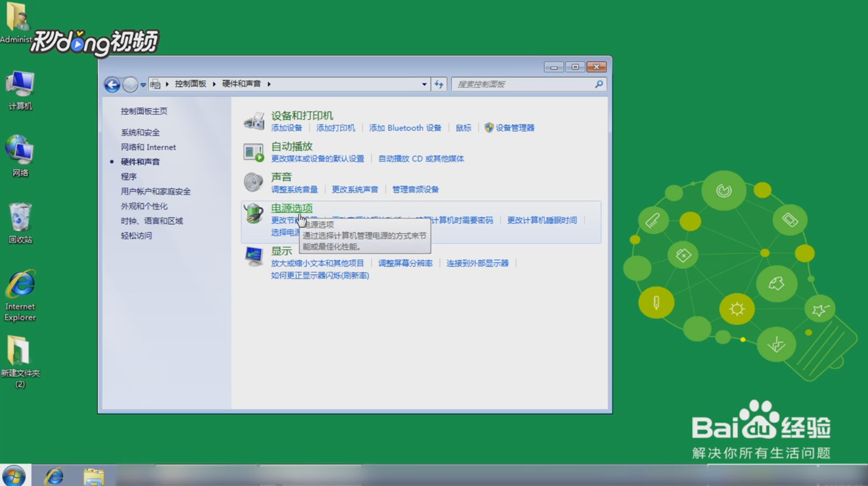This screenshot has height=486, width=868.
Task: Click the 调整屏幕分辨率 link
Action: coord(405,264)
